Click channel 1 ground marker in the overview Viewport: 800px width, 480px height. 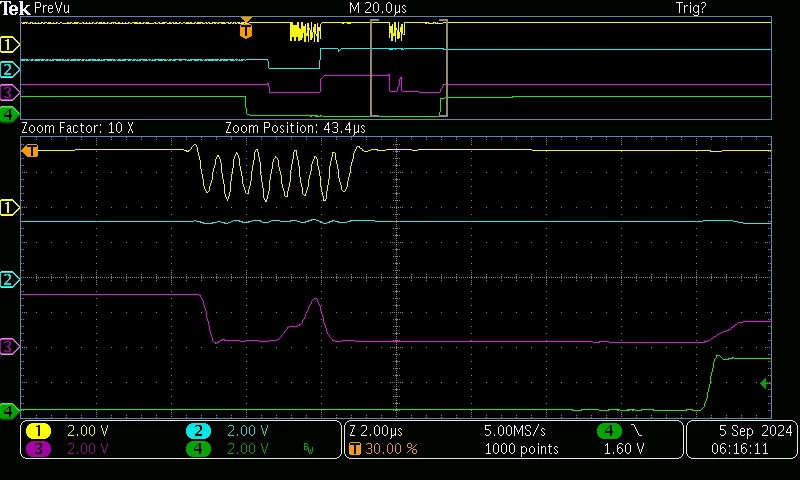pos(9,45)
